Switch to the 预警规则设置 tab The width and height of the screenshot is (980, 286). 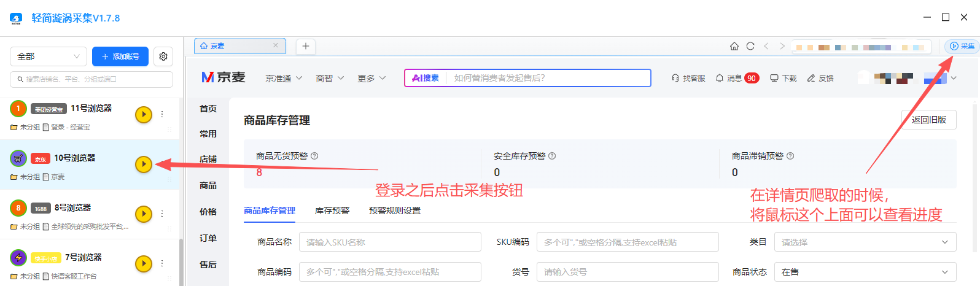click(x=395, y=211)
